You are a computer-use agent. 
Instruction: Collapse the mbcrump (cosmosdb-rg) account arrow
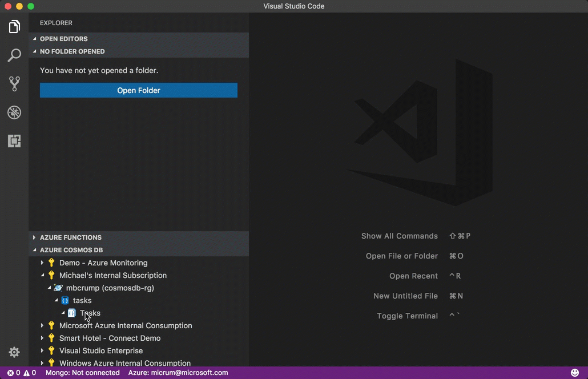[x=49, y=288]
